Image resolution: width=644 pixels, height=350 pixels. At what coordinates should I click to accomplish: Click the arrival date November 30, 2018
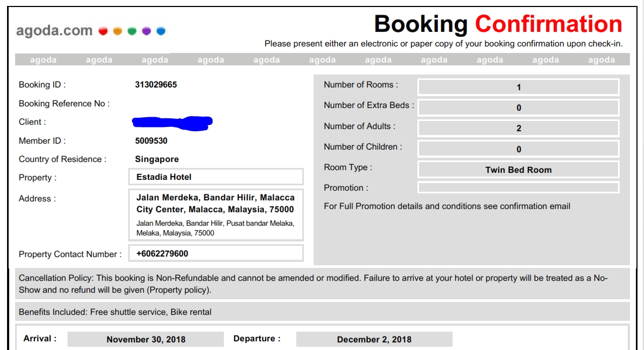[146, 339]
